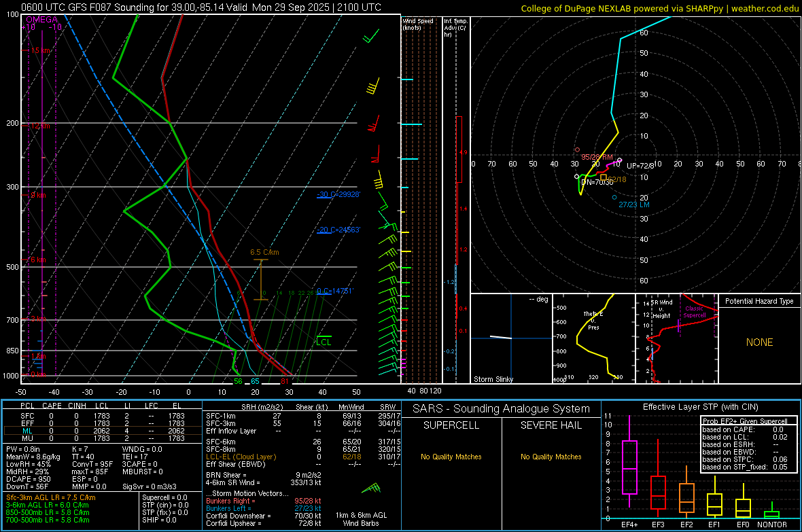The width and height of the screenshot is (802, 532).
Task: Click the SEVERE HAIL column header in SARS
Action: click(551, 425)
